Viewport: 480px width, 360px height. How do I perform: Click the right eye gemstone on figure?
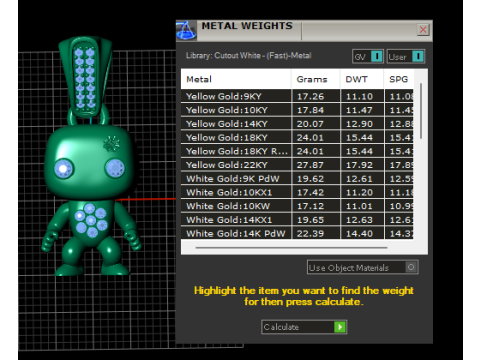(x=115, y=168)
